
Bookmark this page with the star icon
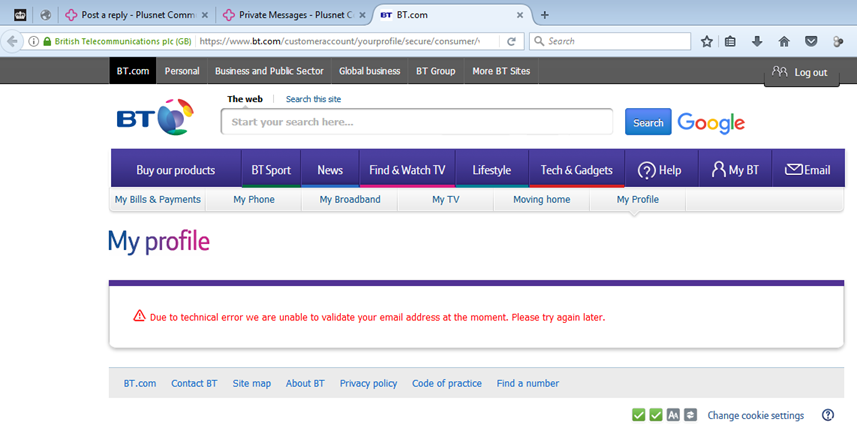coord(707,41)
